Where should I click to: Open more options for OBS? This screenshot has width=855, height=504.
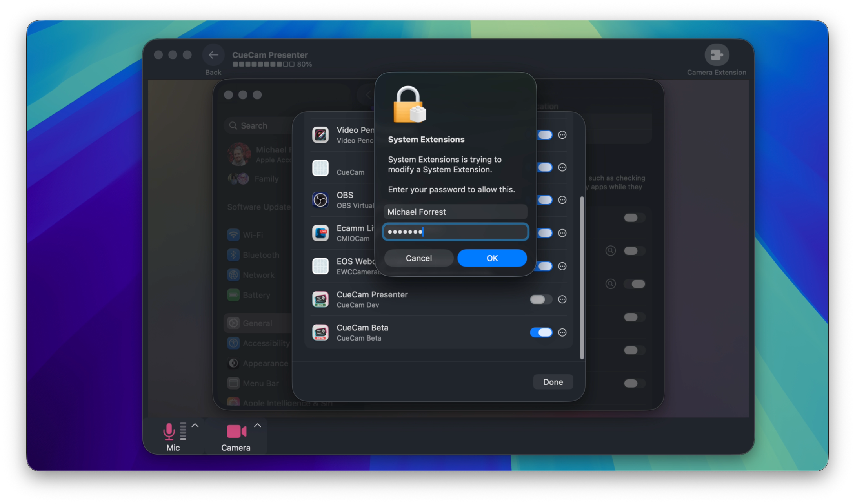(x=562, y=200)
